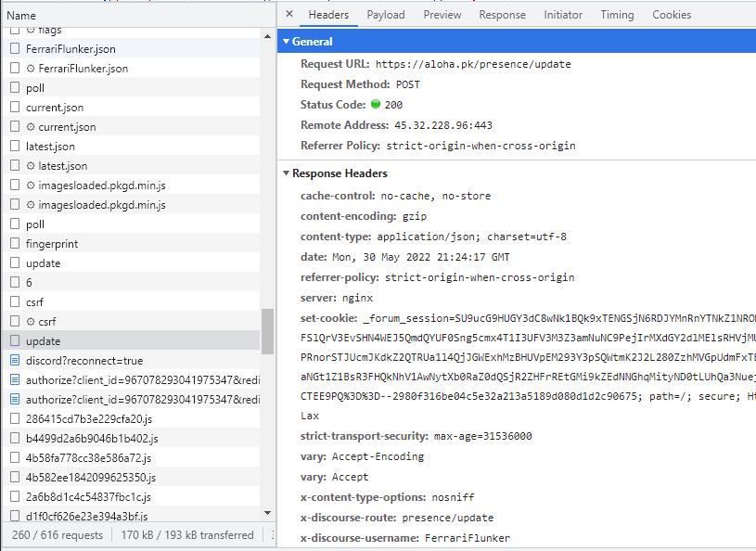This screenshot has height=551, width=756.
Task: Select update request below fingerprint
Action: (x=131, y=263)
